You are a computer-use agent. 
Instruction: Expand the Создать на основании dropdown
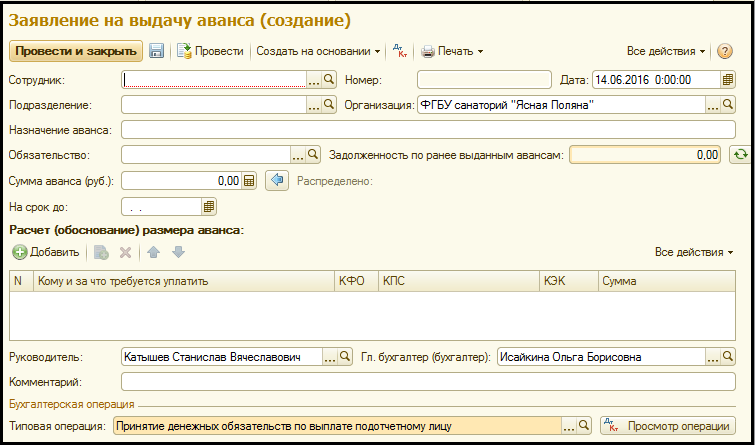[x=318, y=51]
